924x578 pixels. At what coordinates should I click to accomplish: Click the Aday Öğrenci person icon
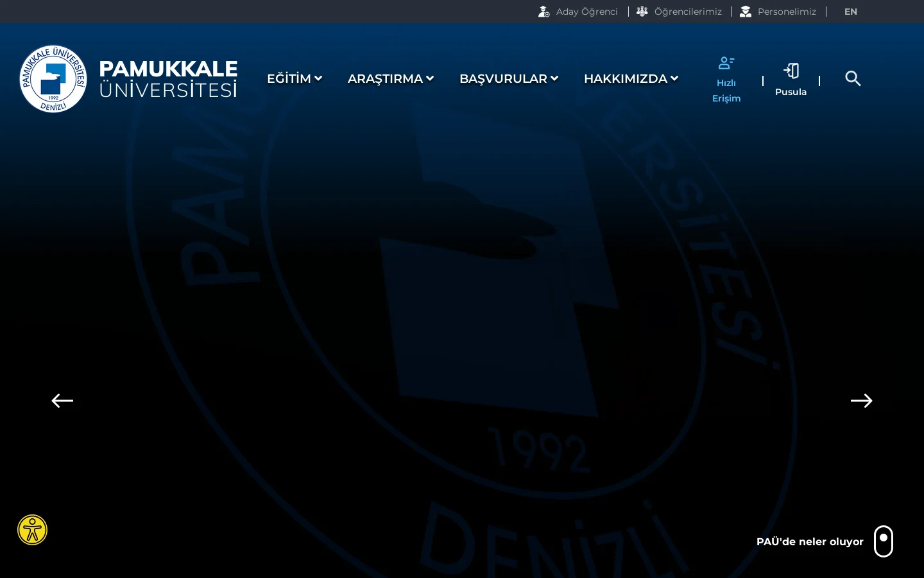point(544,12)
